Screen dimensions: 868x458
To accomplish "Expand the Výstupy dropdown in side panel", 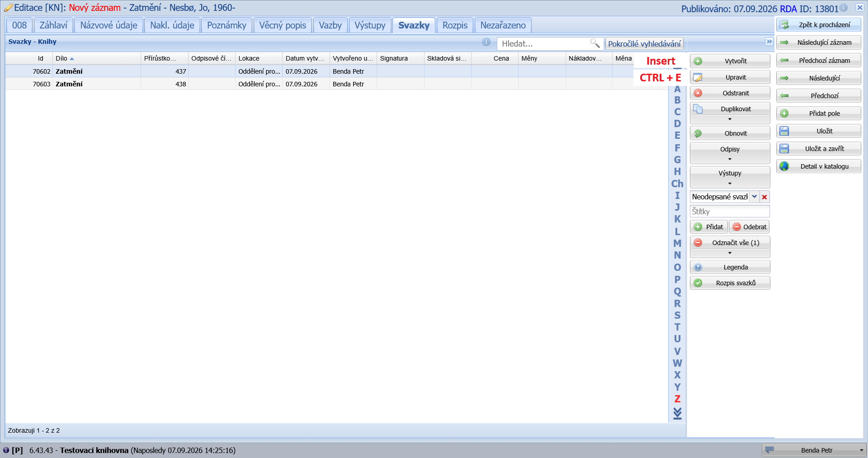I will (x=730, y=177).
